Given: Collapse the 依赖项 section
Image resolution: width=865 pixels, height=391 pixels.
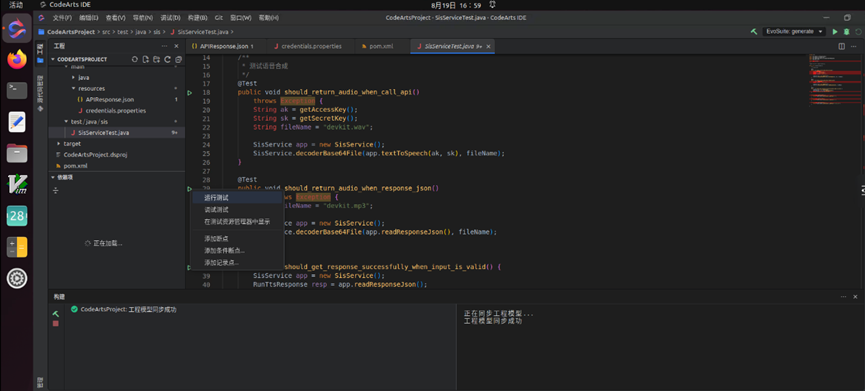Looking at the screenshot, I should click(53, 178).
